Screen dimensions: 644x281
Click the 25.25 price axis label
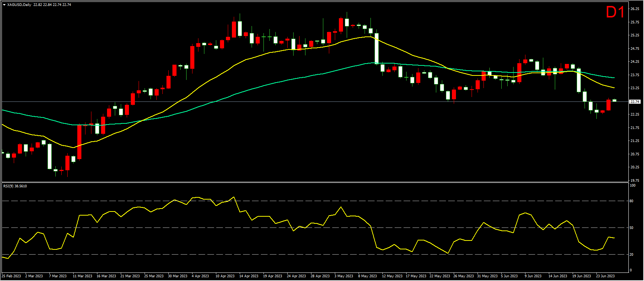635,35
